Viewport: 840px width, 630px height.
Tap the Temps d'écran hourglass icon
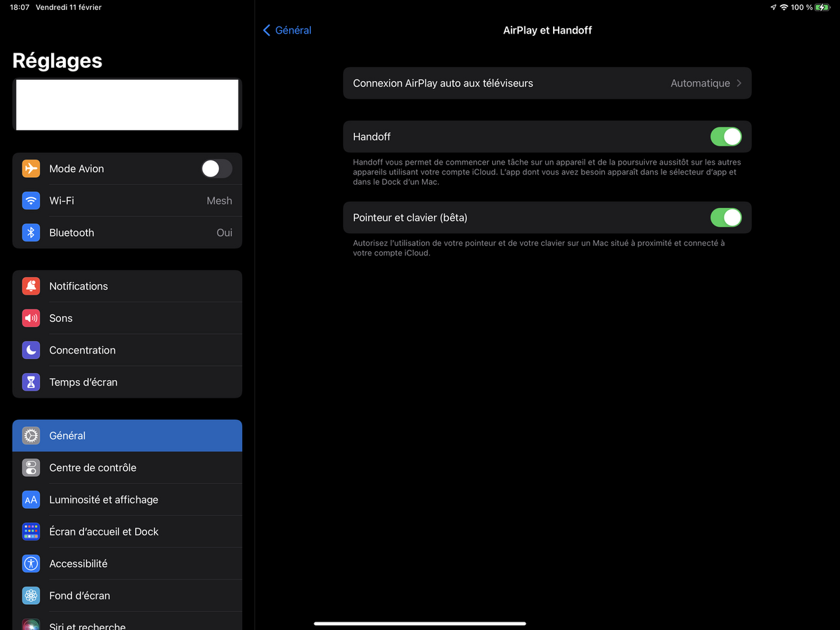point(31,382)
